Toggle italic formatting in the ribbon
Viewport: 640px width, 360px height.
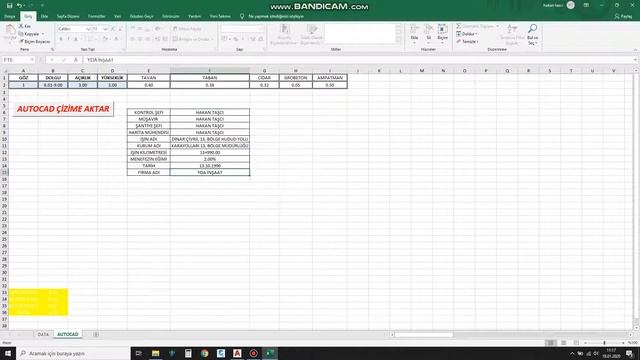click(68, 39)
